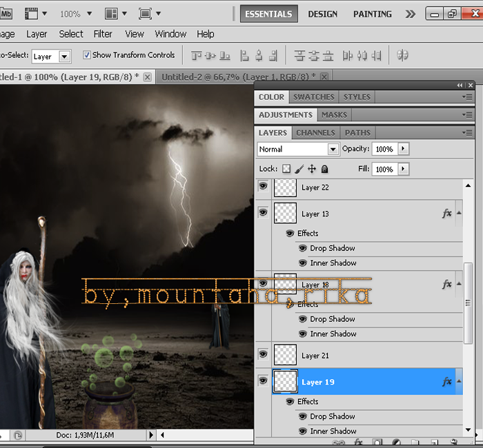
Task: Show more workspaces chevron
Action: [410, 14]
